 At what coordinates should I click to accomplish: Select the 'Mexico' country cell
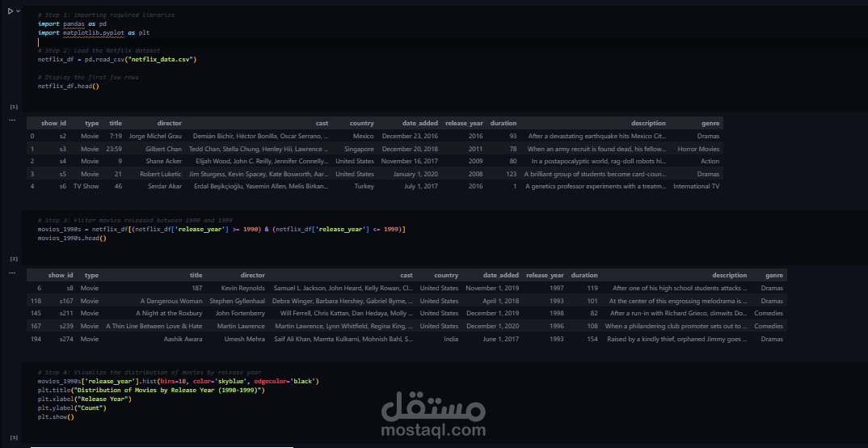363,136
